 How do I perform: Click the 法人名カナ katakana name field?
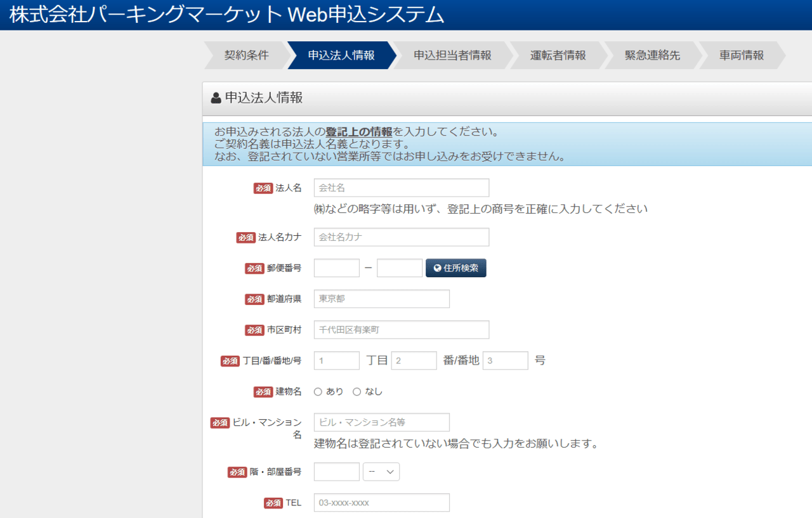click(401, 237)
